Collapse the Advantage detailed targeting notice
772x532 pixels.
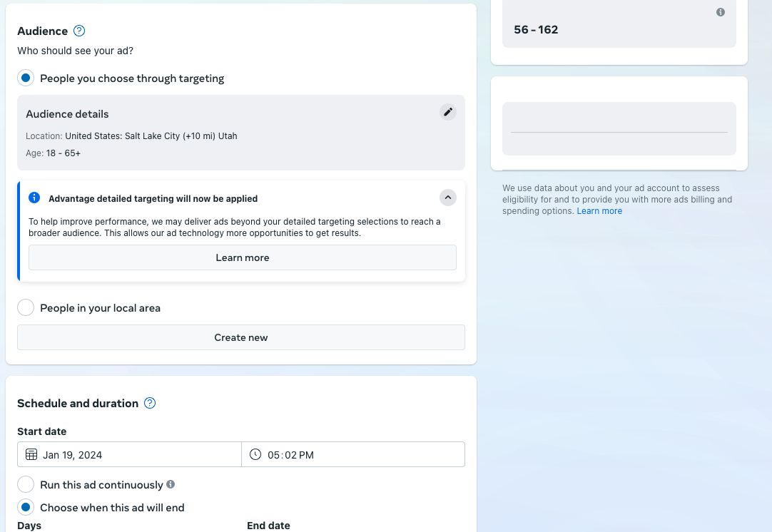pyautogui.click(x=448, y=198)
